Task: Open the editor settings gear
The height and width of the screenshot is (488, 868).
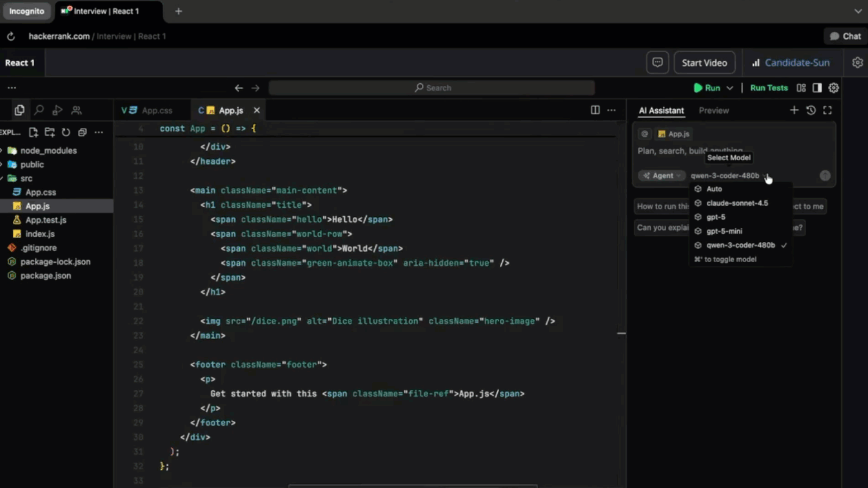Action: point(834,88)
